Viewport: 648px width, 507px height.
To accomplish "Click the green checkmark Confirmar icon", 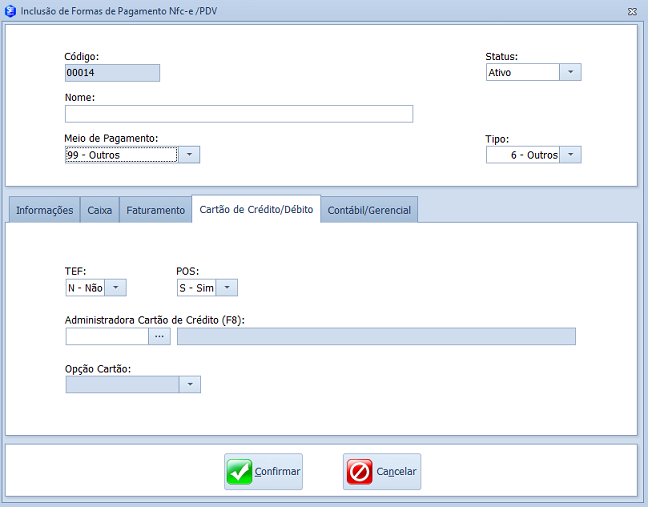I will (x=240, y=471).
